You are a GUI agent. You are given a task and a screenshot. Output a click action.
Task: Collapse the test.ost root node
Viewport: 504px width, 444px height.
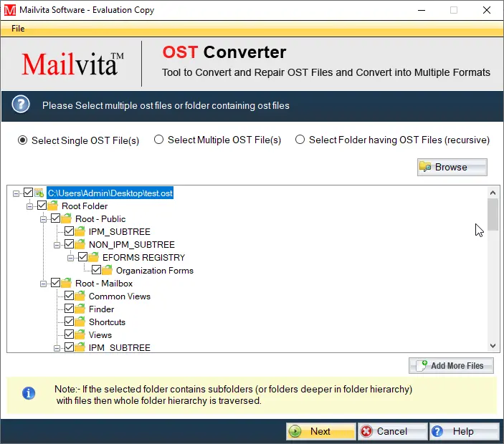(16, 193)
